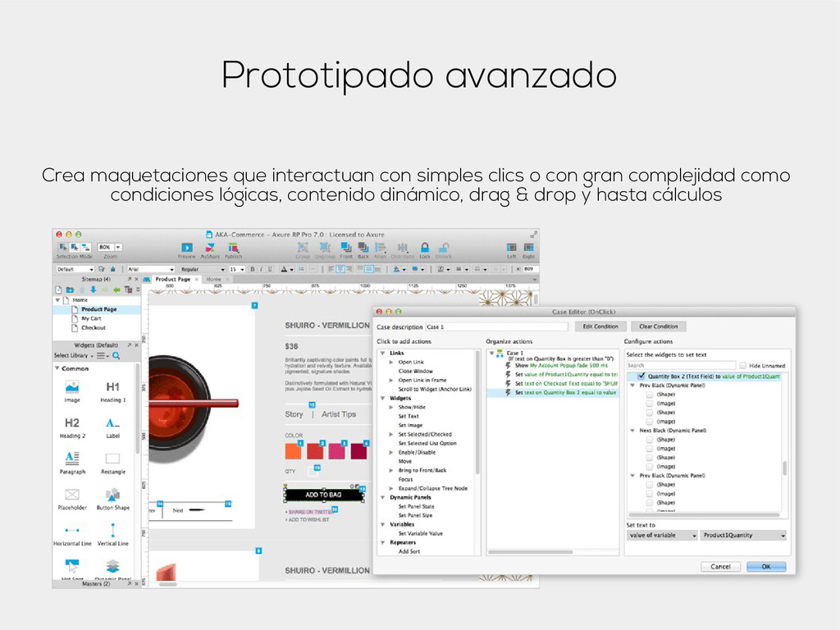Viewport: 840px width, 630px height.
Task: Add a folder in Sitemap toolbar
Action: point(71,290)
